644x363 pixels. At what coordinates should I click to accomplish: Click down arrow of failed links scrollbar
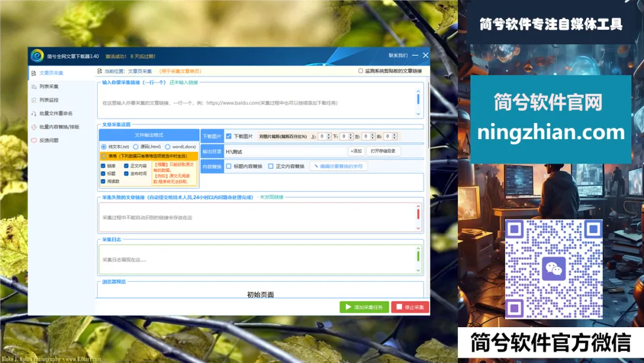point(418,228)
